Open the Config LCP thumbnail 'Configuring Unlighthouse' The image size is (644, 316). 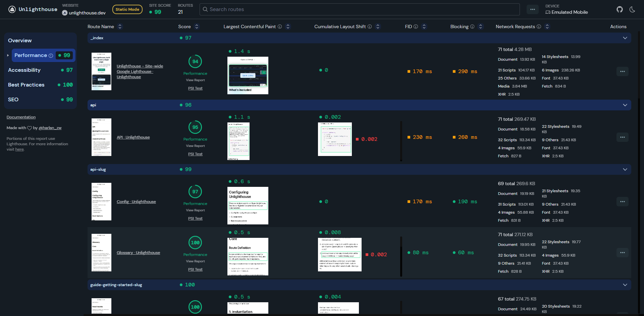248,206
